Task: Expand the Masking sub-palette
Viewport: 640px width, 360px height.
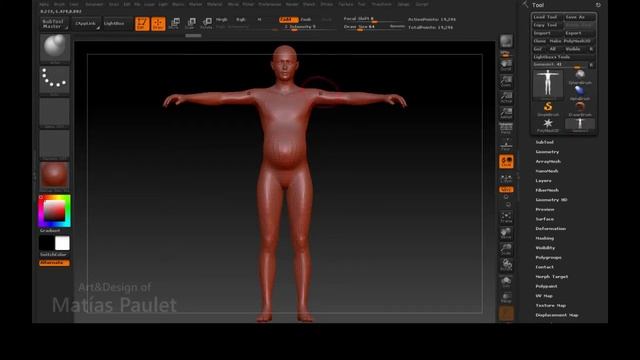Action: tap(545, 238)
